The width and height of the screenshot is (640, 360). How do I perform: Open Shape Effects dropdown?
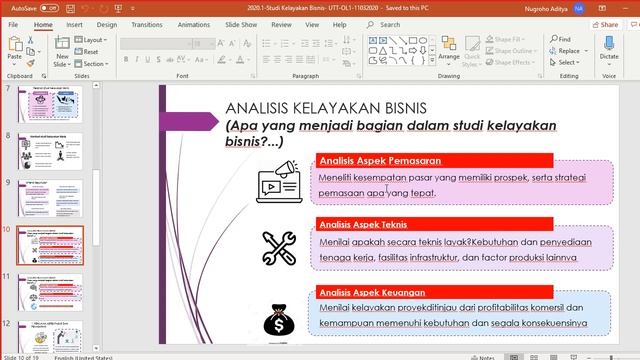(x=510, y=62)
